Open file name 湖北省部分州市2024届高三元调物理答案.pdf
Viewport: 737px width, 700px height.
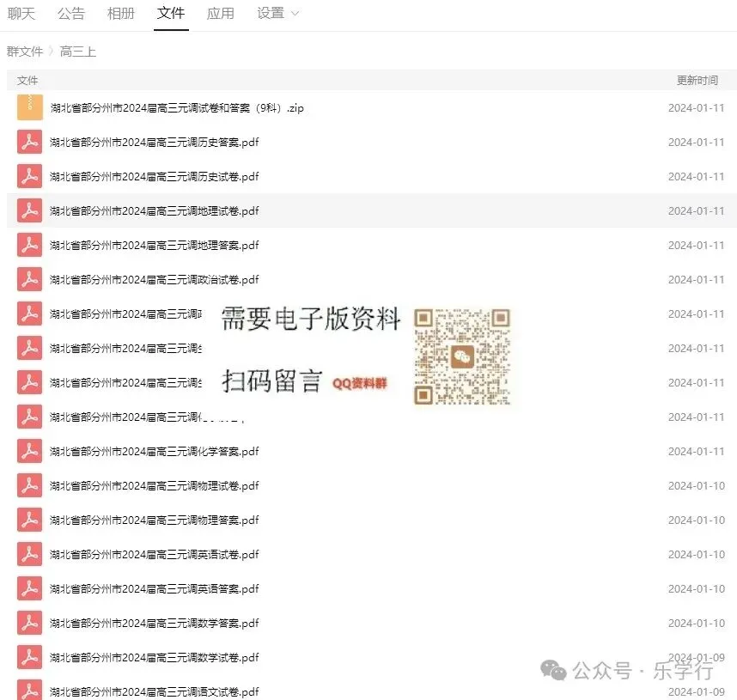click(154, 520)
